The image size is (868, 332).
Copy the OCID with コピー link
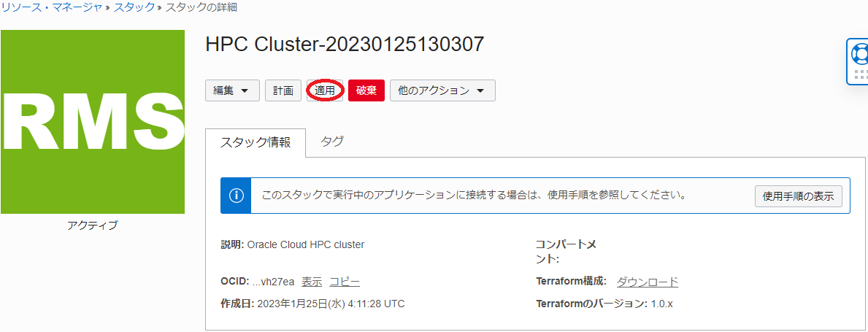(344, 282)
